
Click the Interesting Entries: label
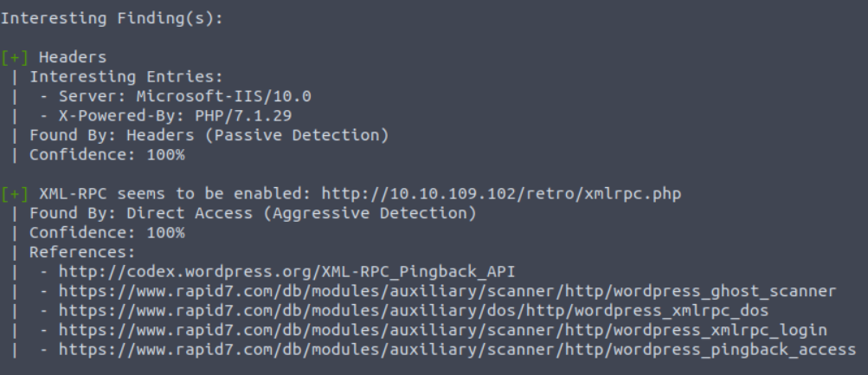(x=126, y=77)
